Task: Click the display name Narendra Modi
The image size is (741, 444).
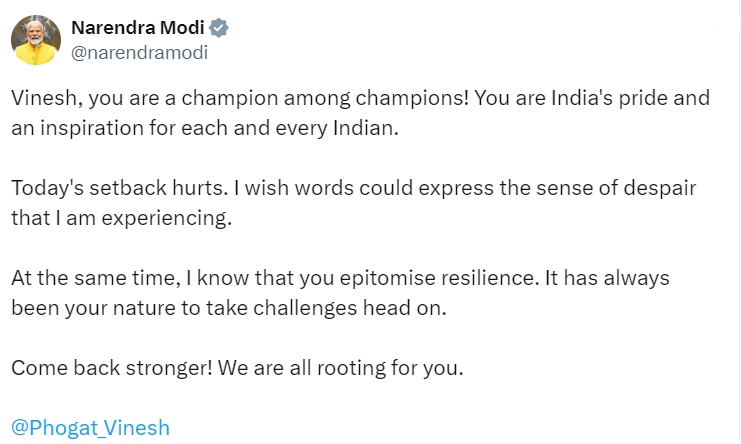Action: click(x=138, y=28)
